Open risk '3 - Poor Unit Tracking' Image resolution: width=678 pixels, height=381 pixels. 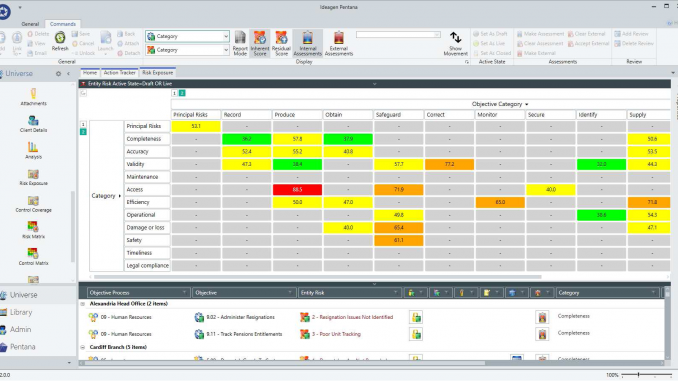(x=336, y=334)
